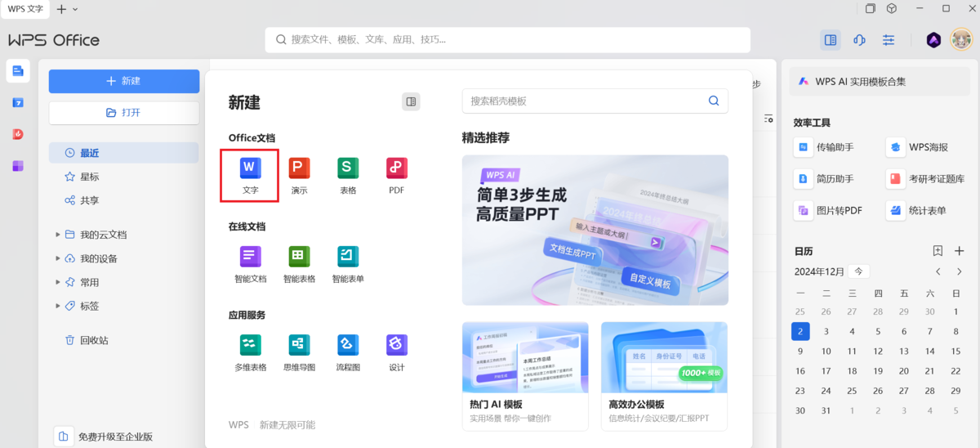The height and width of the screenshot is (448, 980).
Task: Click 自定义模板 on the banner
Action: tap(650, 283)
